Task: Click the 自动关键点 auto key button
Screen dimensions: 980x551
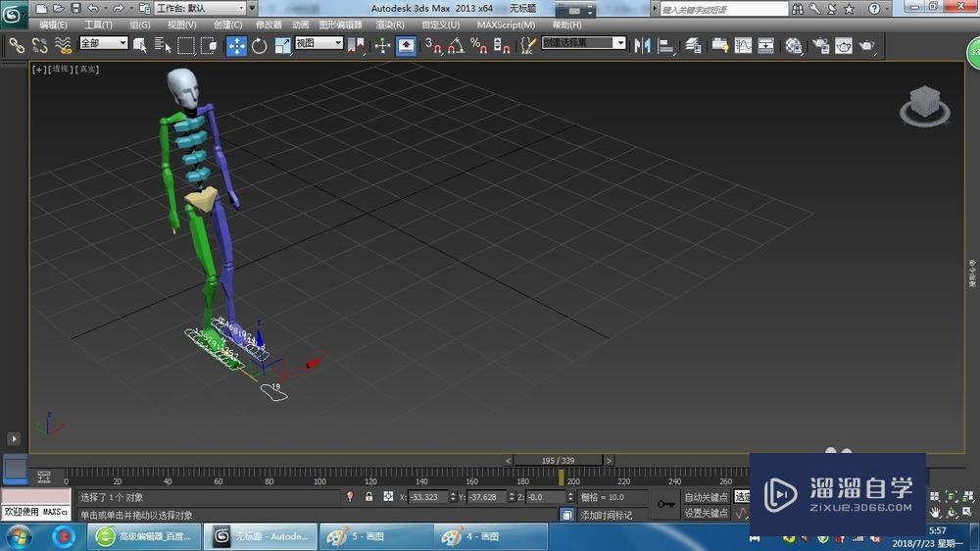Action: pyautogui.click(x=707, y=497)
